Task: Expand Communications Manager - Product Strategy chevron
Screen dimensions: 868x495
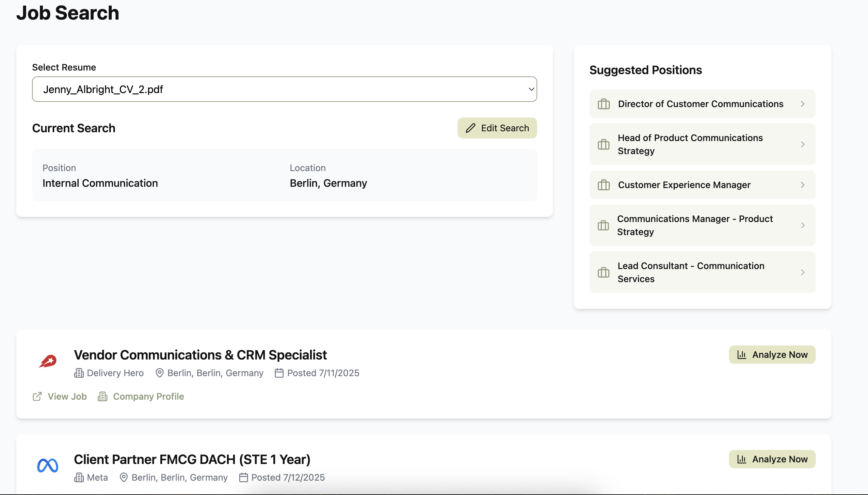Action: coord(802,225)
